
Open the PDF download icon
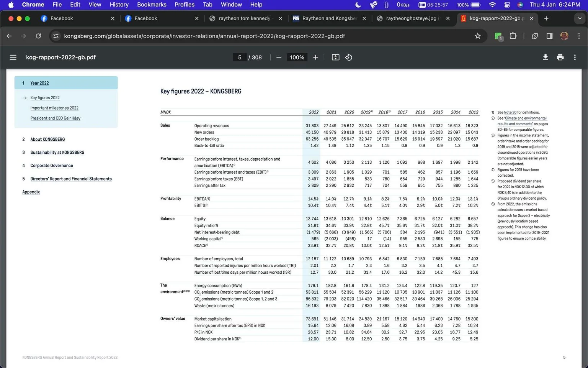(545, 57)
